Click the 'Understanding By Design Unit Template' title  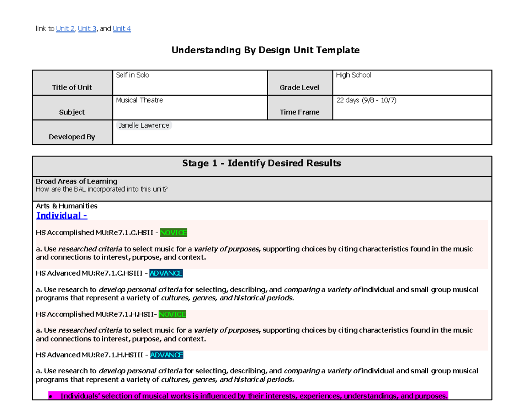click(266, 50)
